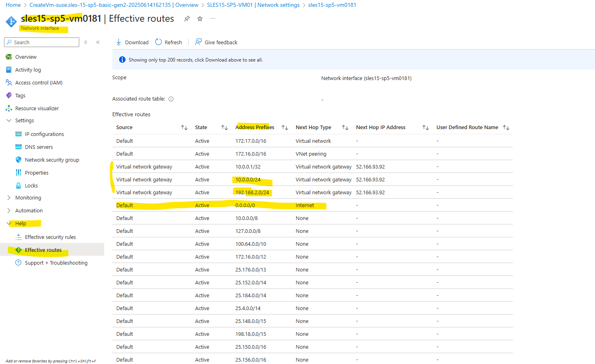Click the sidebar expand/collapse all toggle
The image size is (595, 364).
click(x=86, y=42)
